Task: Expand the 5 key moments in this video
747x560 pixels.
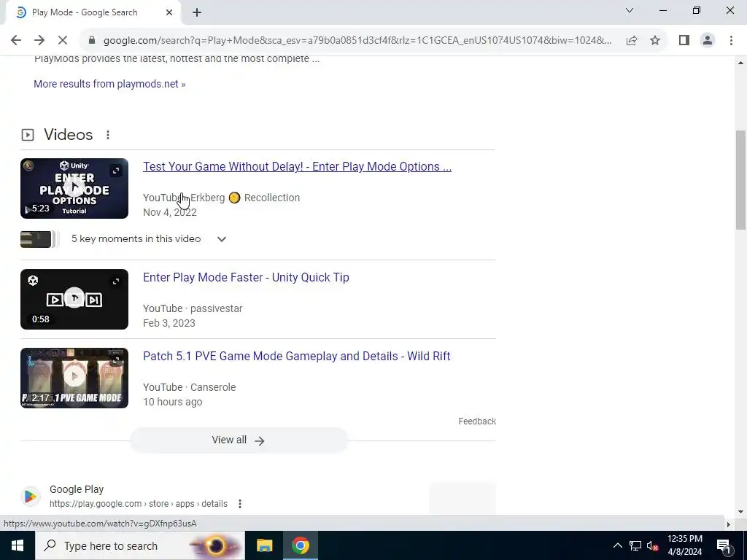Action: tap(222, 239)
